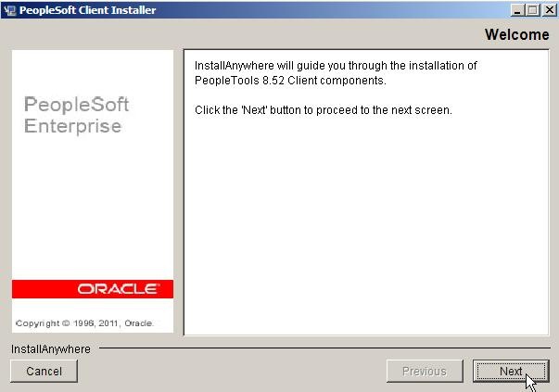Click the 'InstallAnywhere' footer label

[x=51, y=348]
